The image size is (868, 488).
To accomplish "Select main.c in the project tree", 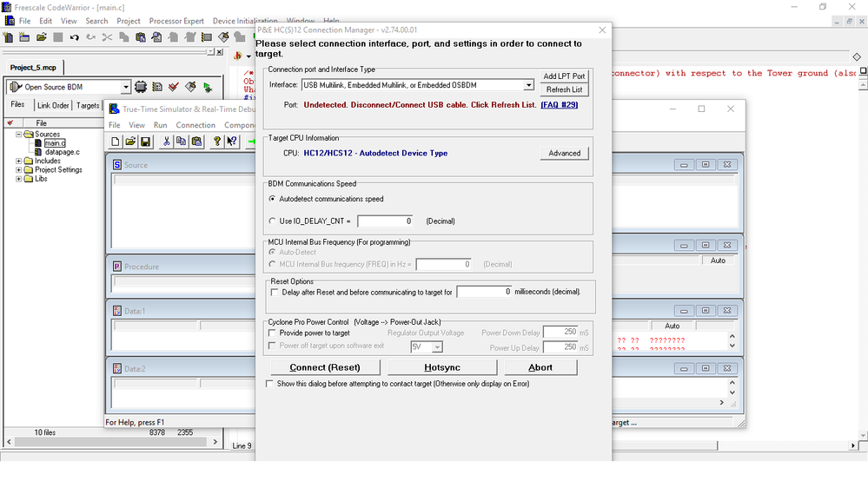I will (54, 143).
